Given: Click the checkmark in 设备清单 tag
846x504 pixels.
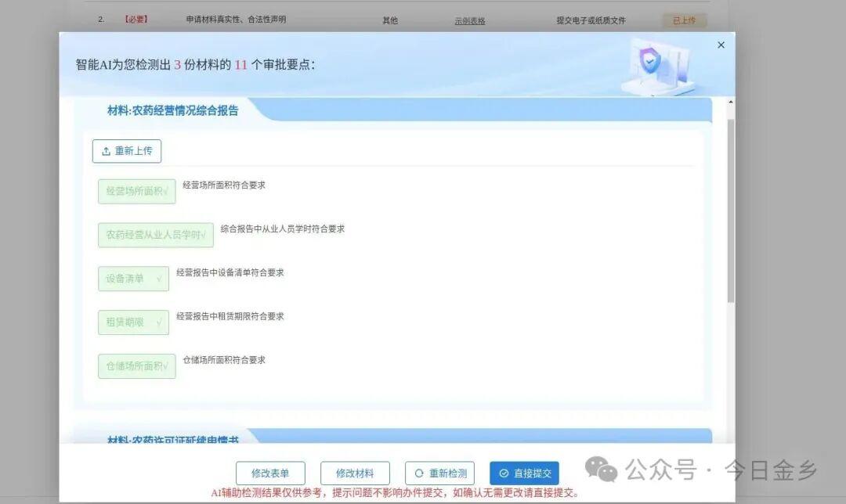Looking at the screenshot, I should point(159,279).
